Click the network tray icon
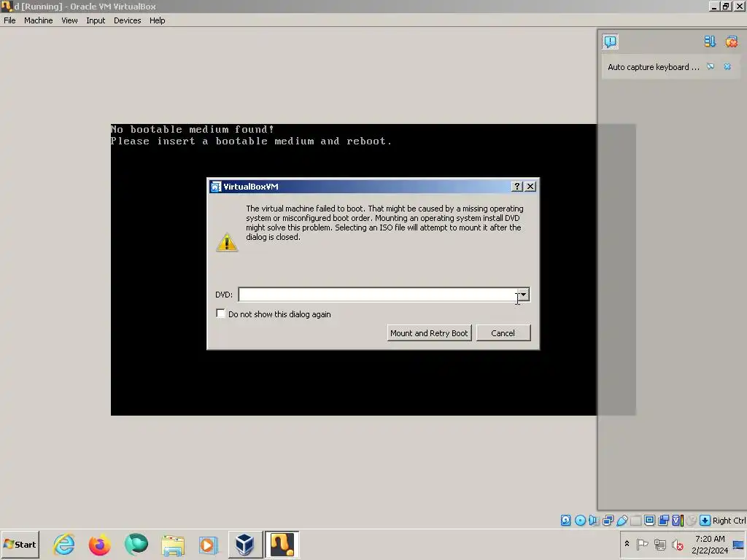This screenshot has width=747, height=560. point(659,544)
